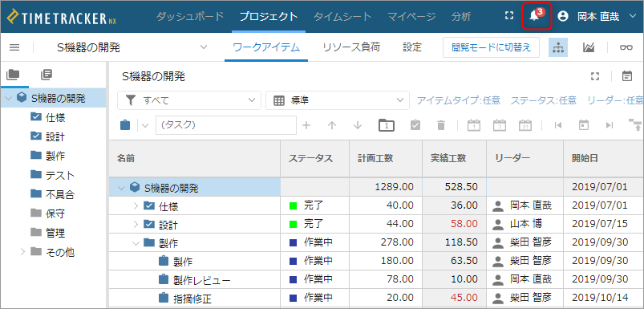Expand the 仕様 row in the table
The height and width of the screenshot is (309, 644).
136,205
